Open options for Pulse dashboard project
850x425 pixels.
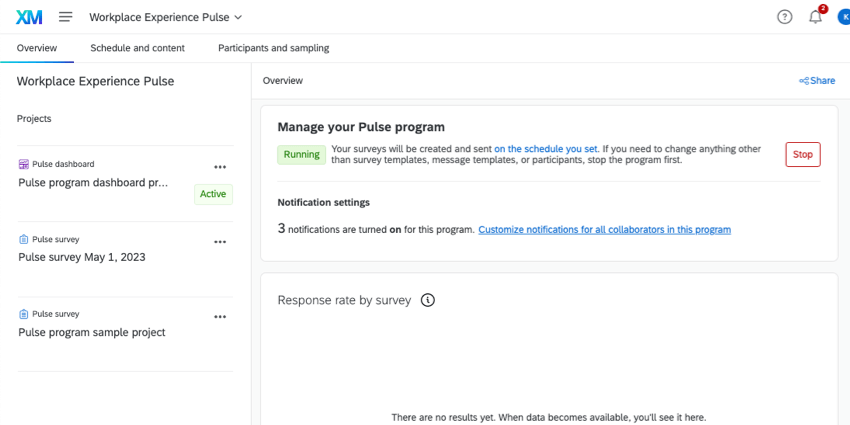[x=220, y=167]
